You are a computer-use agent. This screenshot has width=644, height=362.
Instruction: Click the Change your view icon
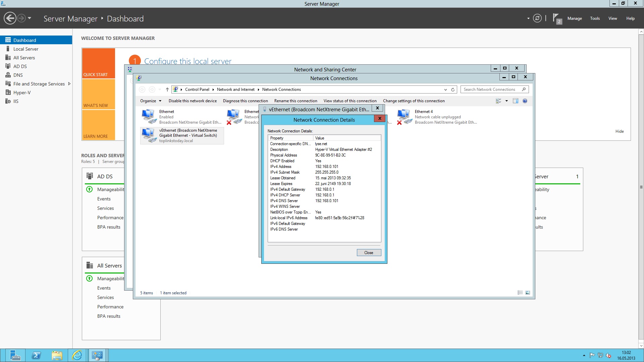click(x=498, y=101)
